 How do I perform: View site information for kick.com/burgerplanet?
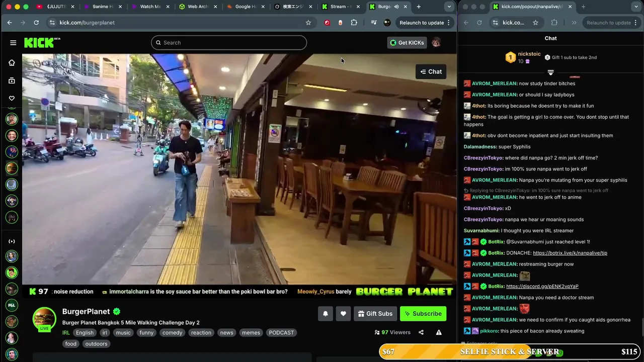52,23
